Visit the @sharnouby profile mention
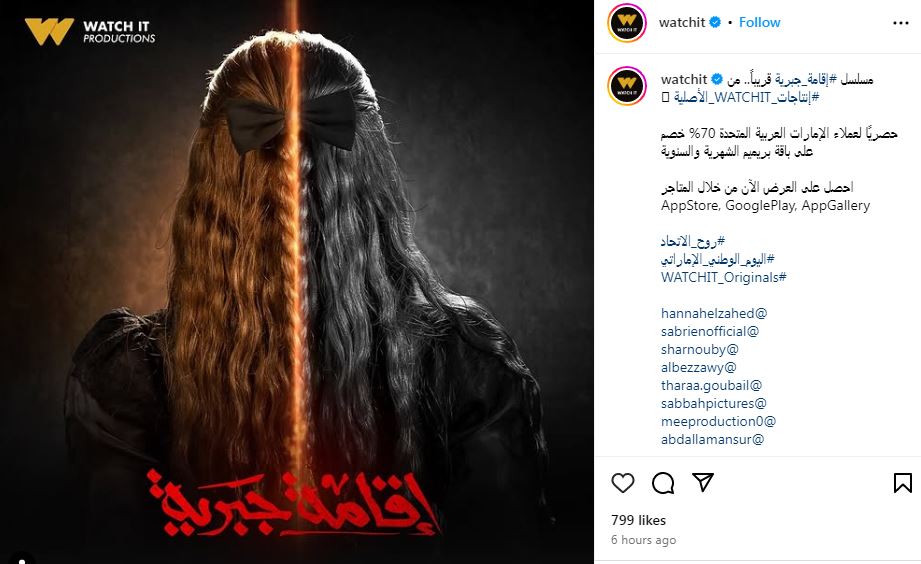The height and width of the screenshot is (564, 921). point(700,350)
